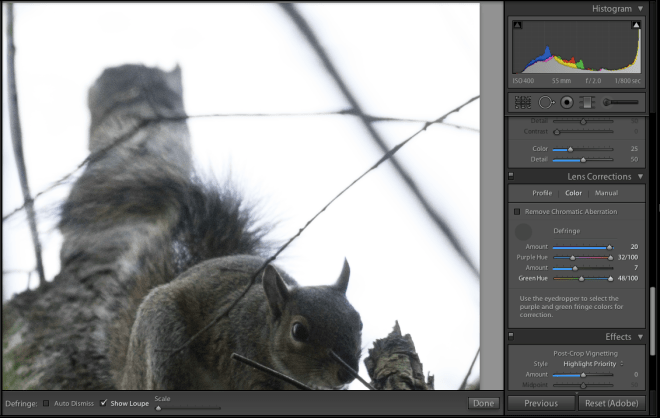The width and height of the screenshot is (660, 418).
Task: Uncheck the Show Loupe checkbox
Action: click(103, 403)
